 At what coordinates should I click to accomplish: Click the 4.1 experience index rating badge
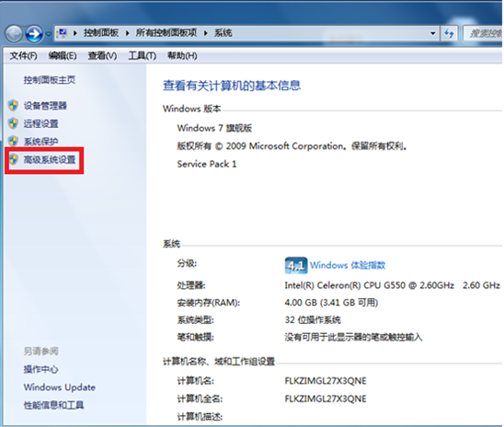296,266
